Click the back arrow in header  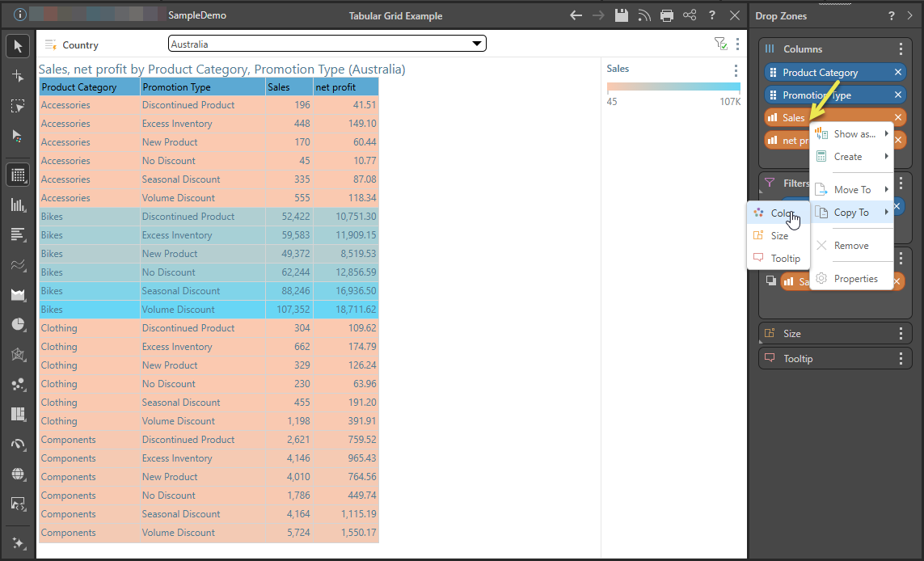pos(576,15)
